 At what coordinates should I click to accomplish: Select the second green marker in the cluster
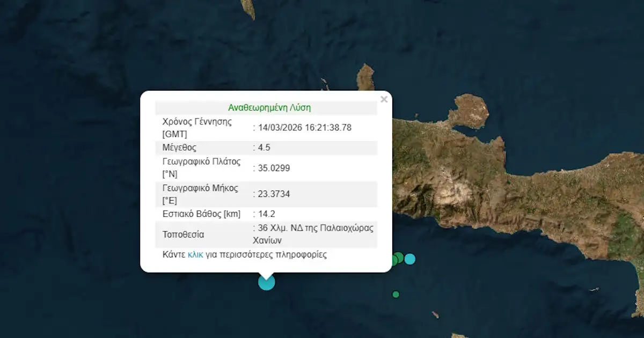coord(399,258)
